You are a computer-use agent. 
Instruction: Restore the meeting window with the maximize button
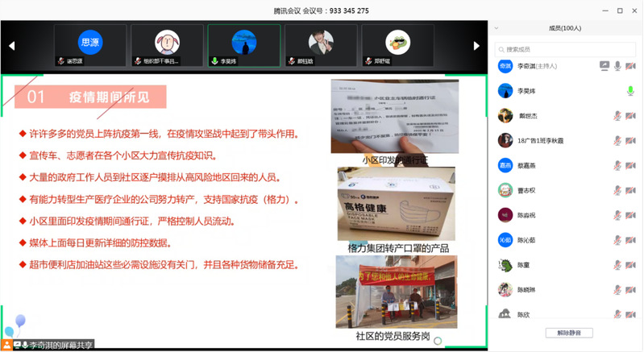[619, 10]
